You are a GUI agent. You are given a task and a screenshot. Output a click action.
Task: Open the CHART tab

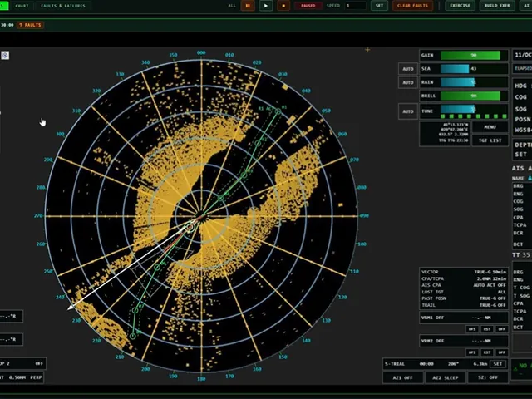tap(22, 6)
